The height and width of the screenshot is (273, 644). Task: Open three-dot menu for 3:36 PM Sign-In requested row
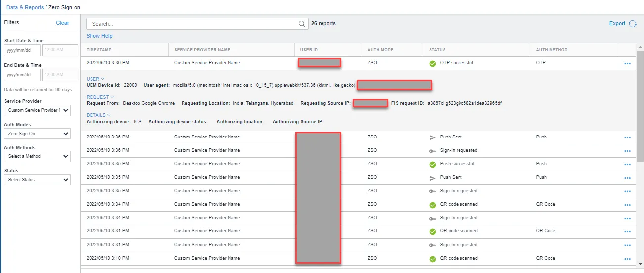pyautogui.click(x=628, y=151)
